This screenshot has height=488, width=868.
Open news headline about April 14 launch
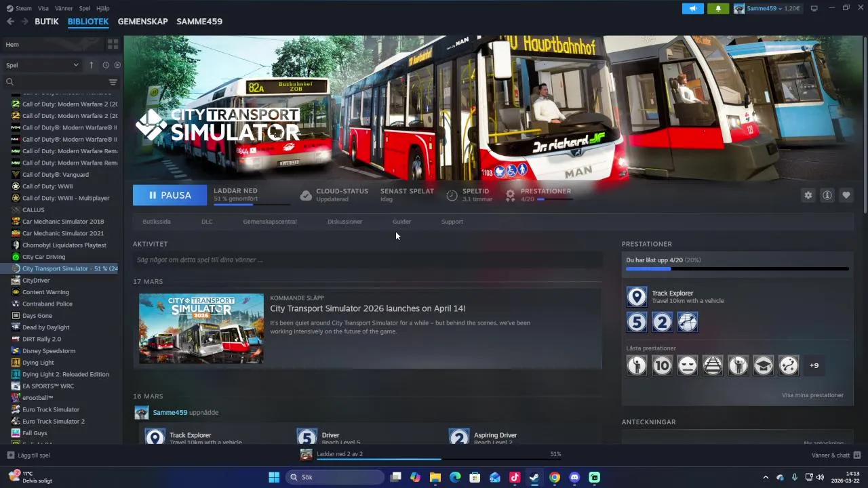(368, 308)
